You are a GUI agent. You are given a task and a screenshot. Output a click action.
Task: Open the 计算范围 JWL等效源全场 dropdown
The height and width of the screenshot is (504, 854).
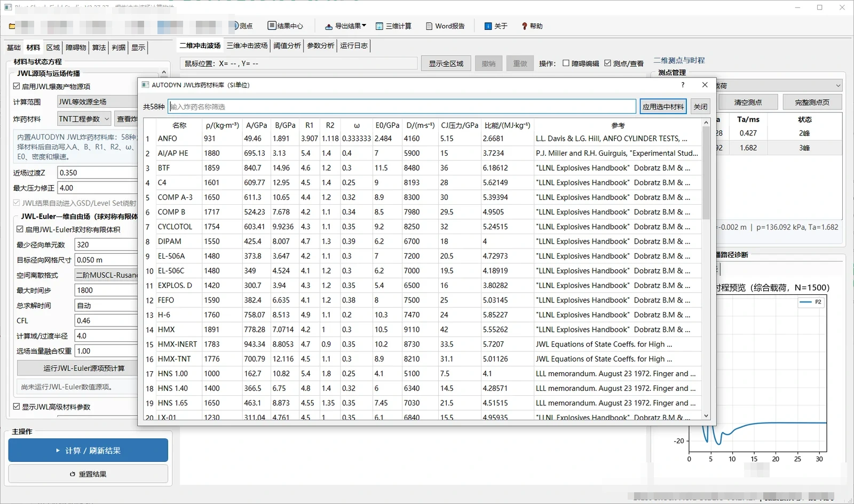tap(97, 102)
